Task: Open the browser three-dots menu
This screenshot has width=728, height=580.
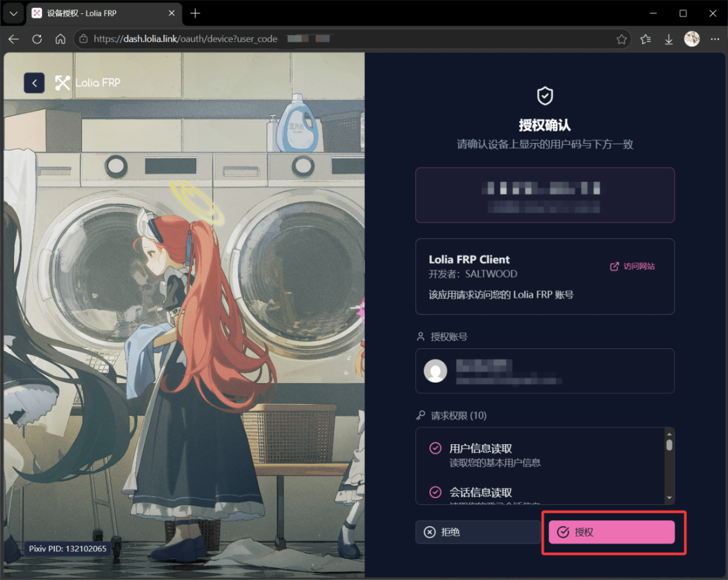Action: click(x=715, y=39)
